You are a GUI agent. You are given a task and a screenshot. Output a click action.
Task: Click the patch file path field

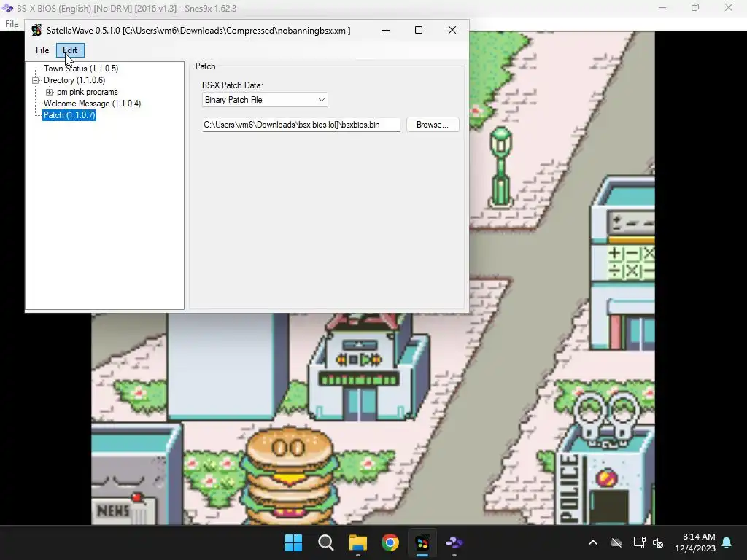[301, 125]
